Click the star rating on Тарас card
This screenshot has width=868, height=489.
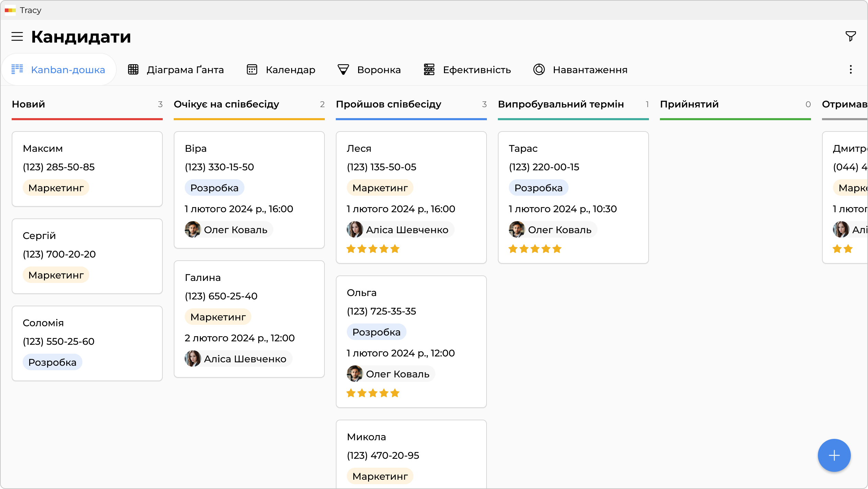coord(535,249)
